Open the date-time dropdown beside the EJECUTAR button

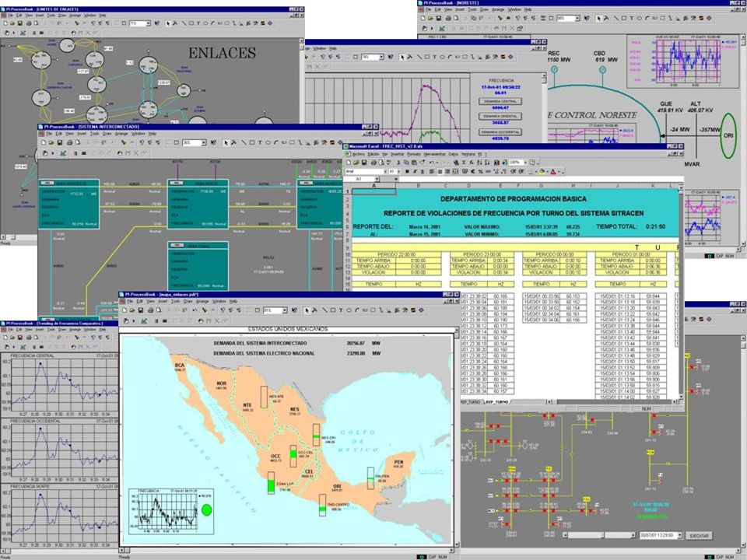click(x=679, y=536)
